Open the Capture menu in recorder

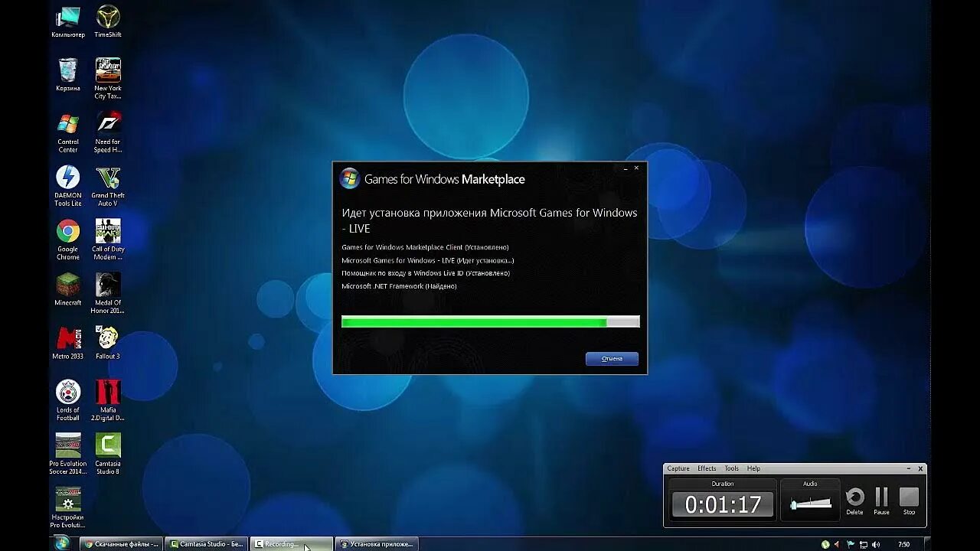678,468
